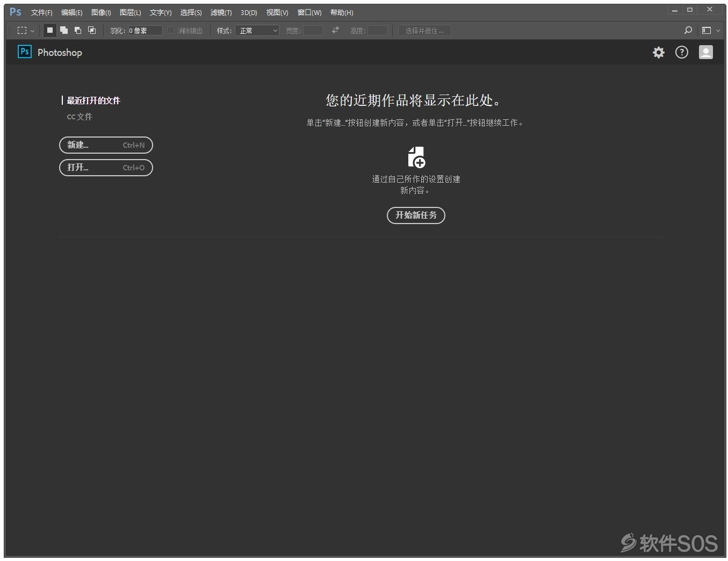Open the help question mark icon
The image size is (728, 561).
[681, 52]
